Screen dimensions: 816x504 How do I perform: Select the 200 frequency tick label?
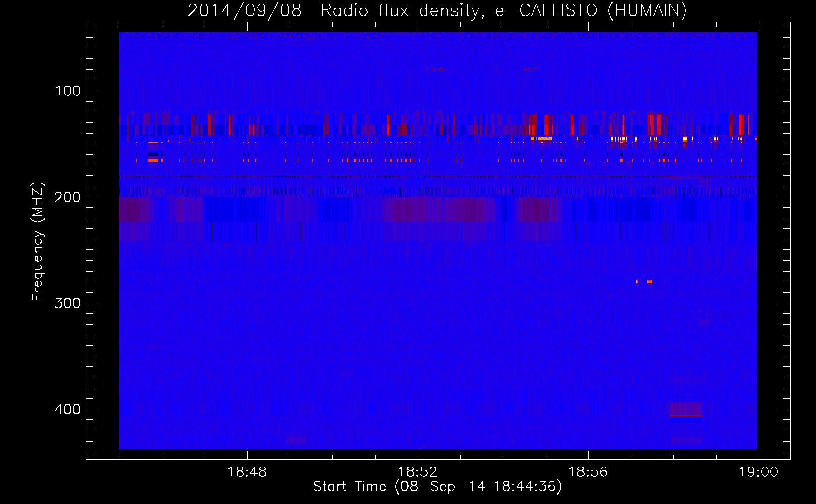click(x=68, y=197)
